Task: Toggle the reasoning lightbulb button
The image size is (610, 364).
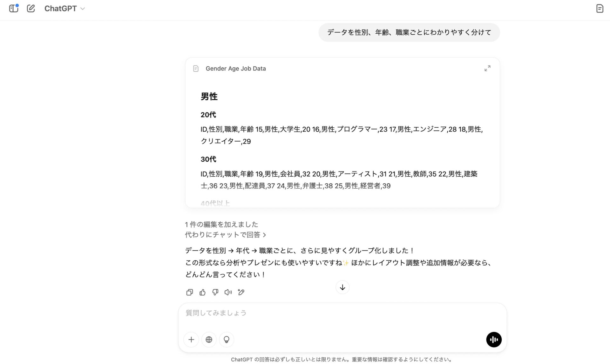Action: coord(227,340)
